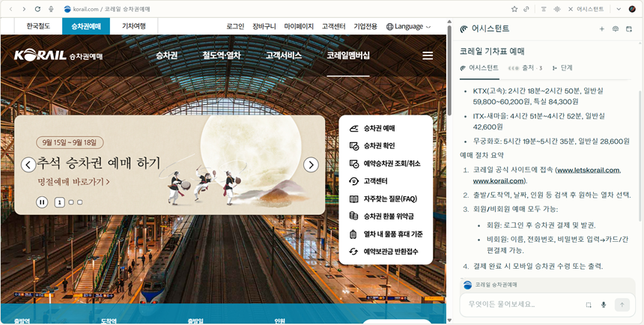The width and height of the screenshot is (644, 325).
Task: Open the profile avatar in browser toolbar
Action: point(632,9)
